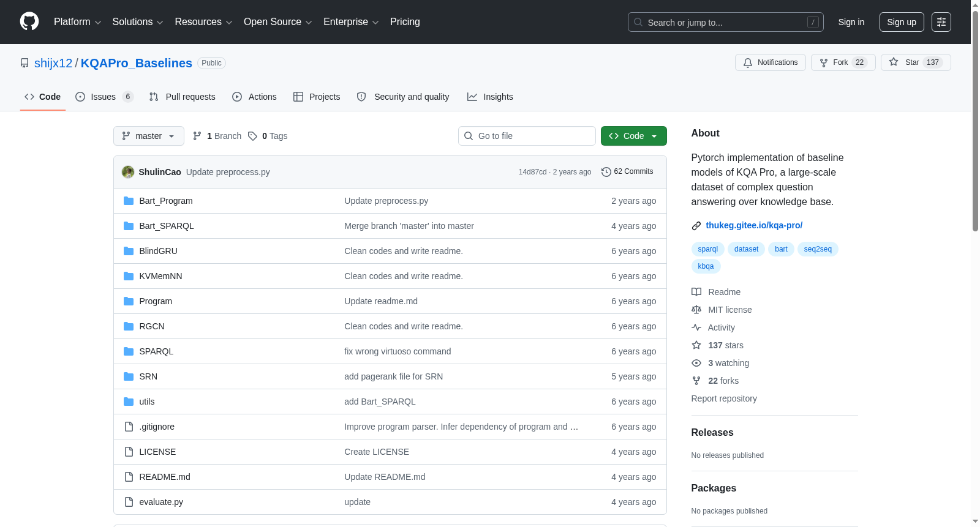The width and height of the screenshot is (980, 527).
Task: Click the scales icon beside MIT license
Action: point(696,310)
